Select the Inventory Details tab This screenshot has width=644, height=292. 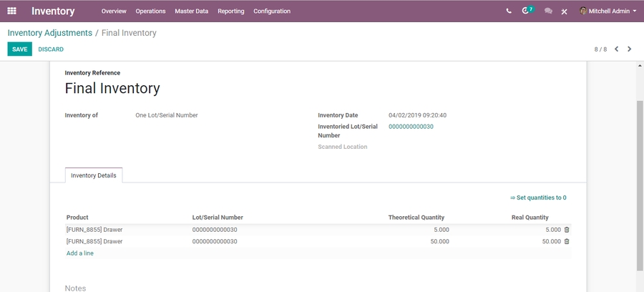(x=94, y=175)
